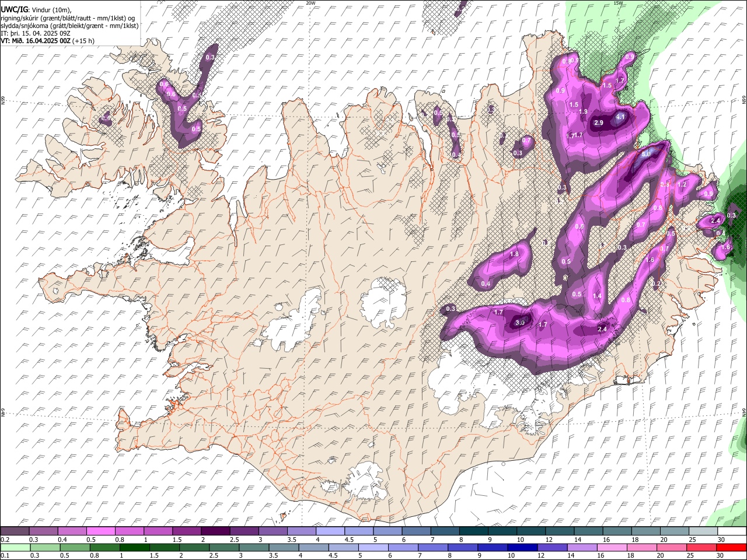Click the 'rigning/skúrir' legend description line

click(67, 17)
